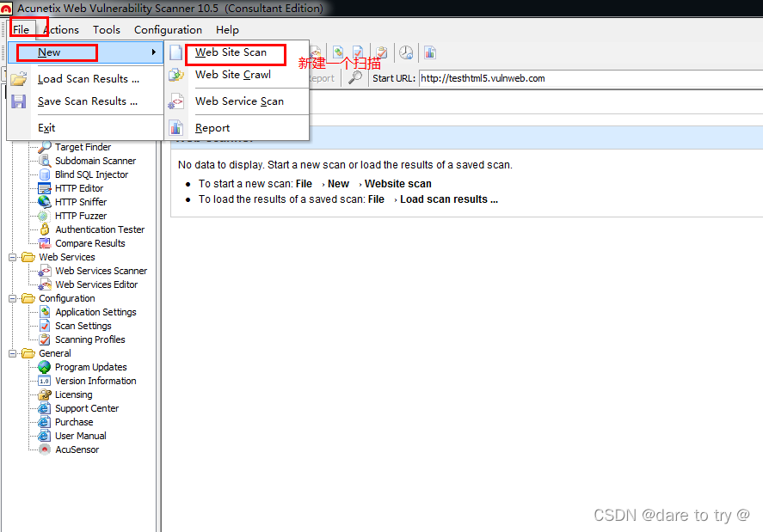Click the Start URL input field

(591, 78)
